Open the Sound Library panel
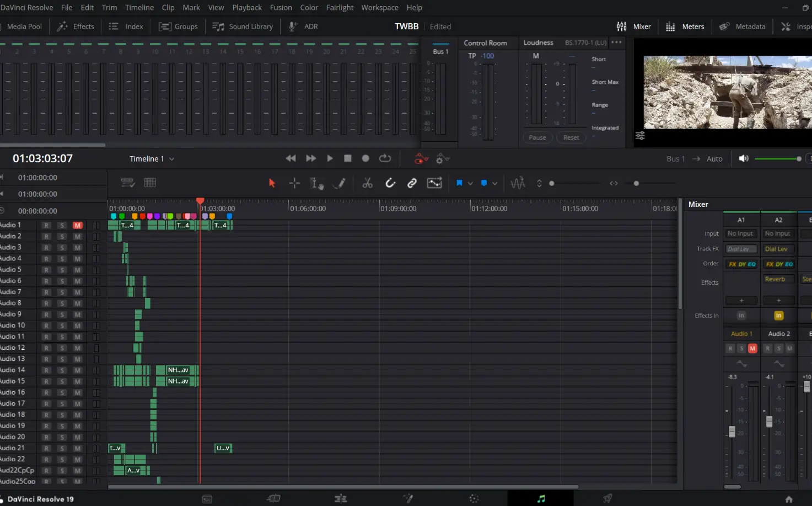Viewport: 812px width, 506px height. 243,26
